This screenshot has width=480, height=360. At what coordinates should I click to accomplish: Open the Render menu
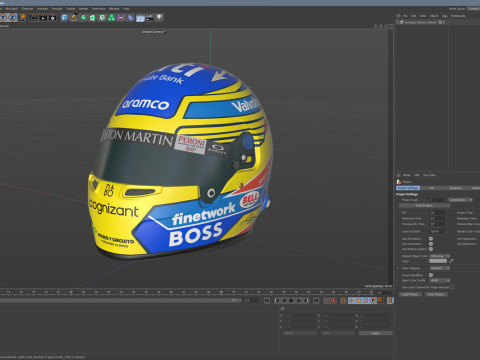tap(83, 9)
